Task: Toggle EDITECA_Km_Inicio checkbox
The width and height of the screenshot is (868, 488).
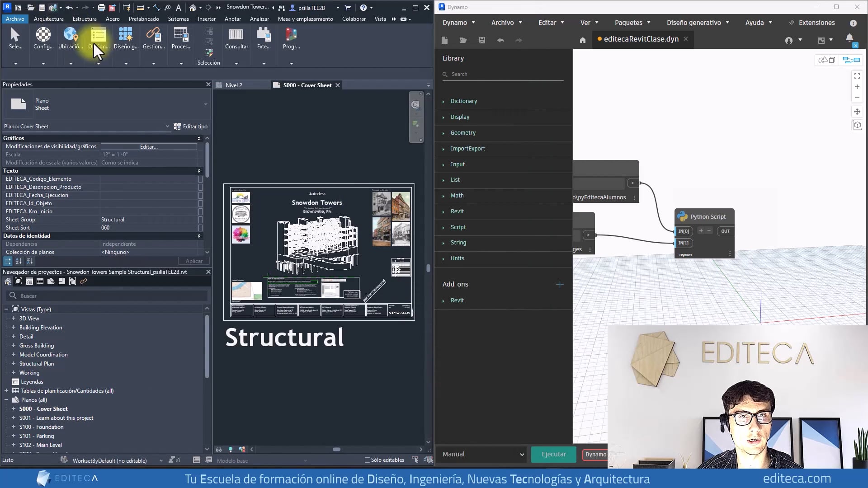Action: click(x=200, y=211)
